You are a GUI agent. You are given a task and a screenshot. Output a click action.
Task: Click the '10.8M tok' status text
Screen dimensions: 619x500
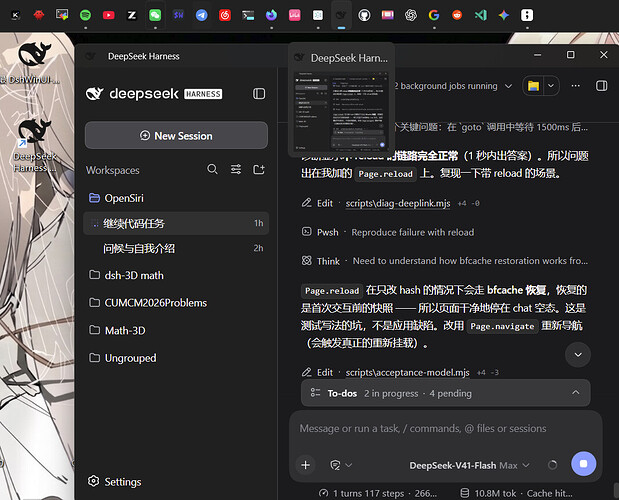point(495,493)
